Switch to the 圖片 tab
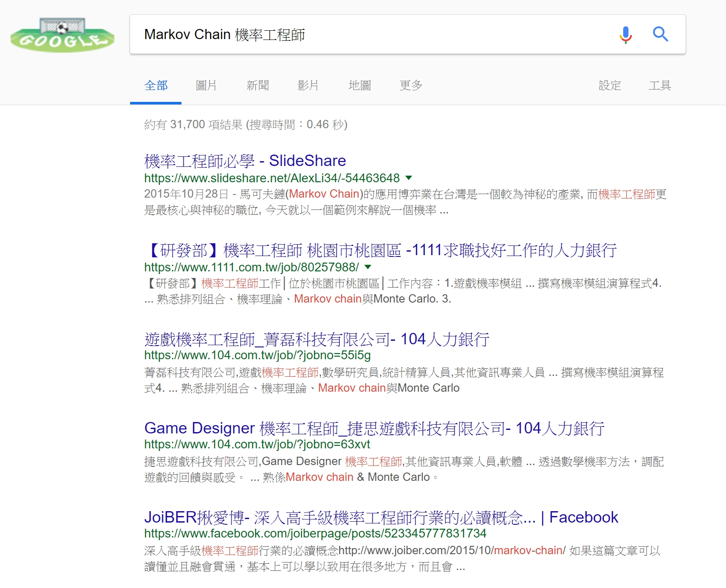Viewport: 726px width, 588px height. pos(207,85)
